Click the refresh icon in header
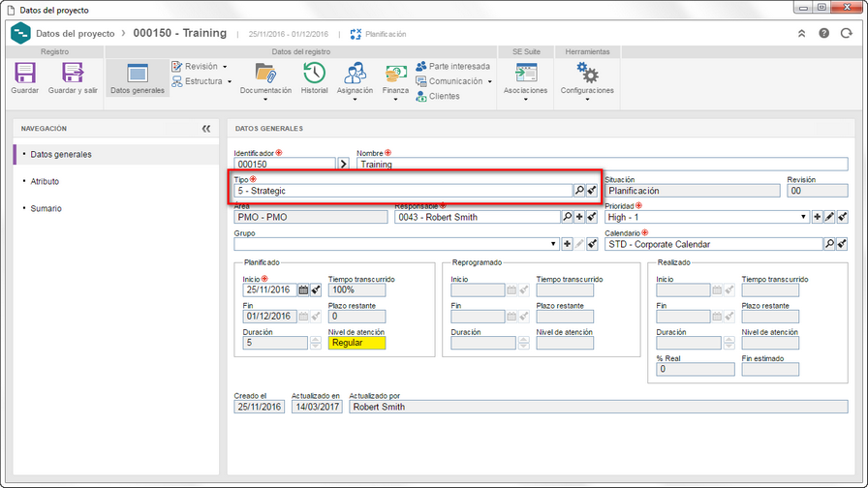Viewport: 868px width, 488px height. [x=846, y=33]
